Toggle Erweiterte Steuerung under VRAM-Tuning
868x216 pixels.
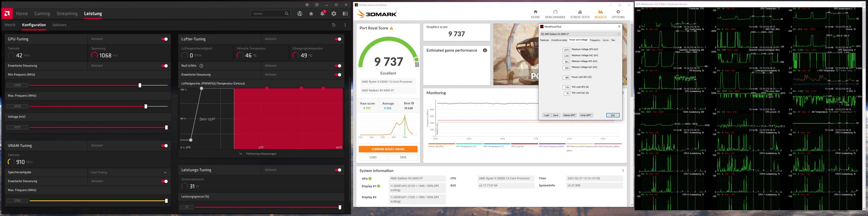[164, 181]
